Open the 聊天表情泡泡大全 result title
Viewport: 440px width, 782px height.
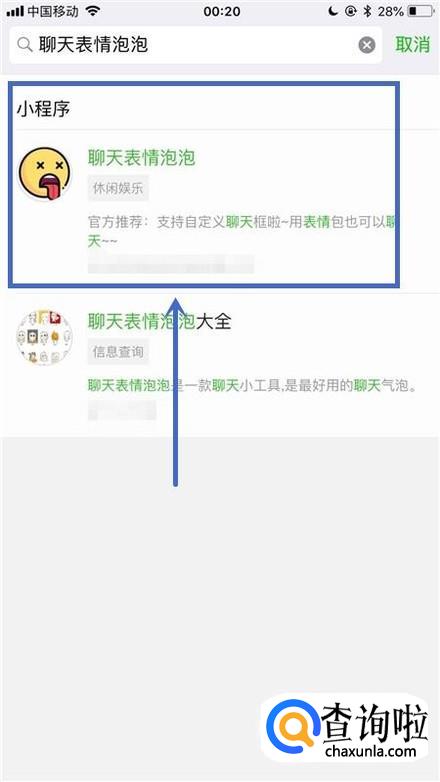(160, 321)
